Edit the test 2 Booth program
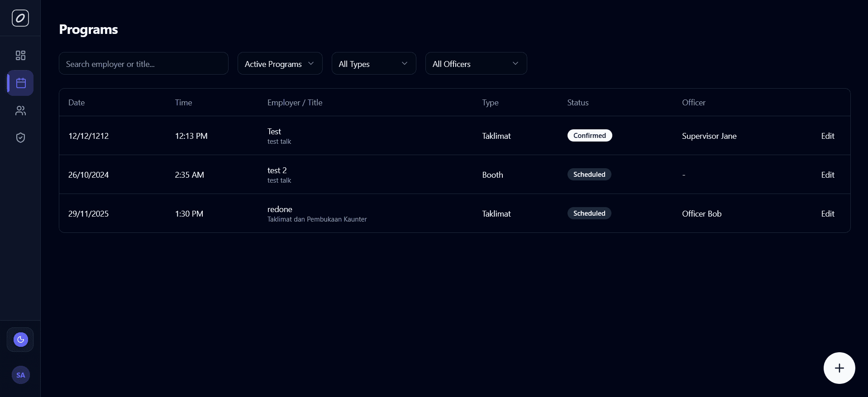This screenshot has width=868, height=397. tap(827, 175)
